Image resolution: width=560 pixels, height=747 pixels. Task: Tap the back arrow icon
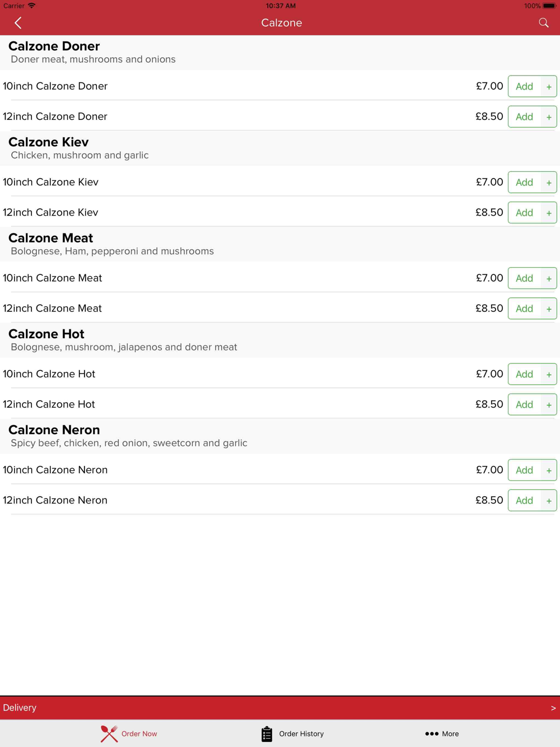click(18, 23)
